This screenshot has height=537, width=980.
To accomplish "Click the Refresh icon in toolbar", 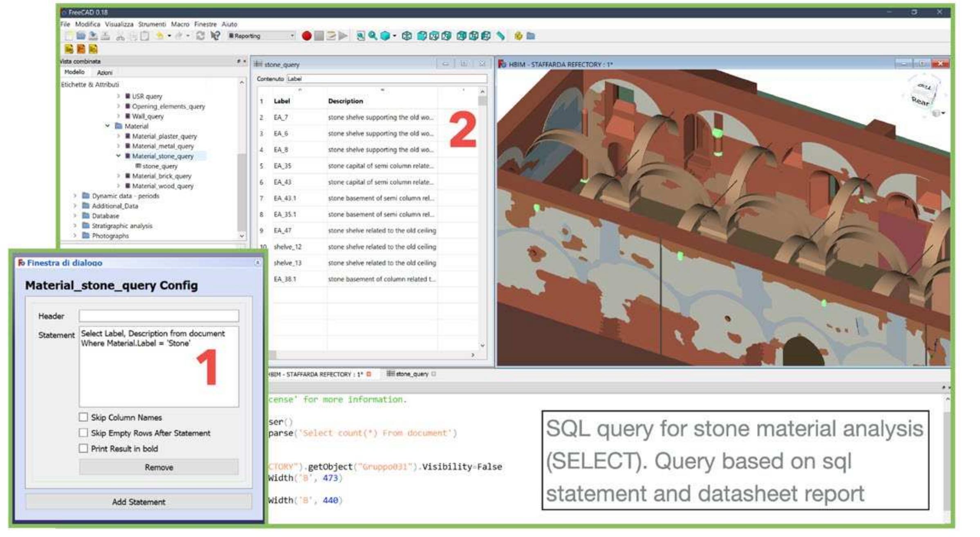I will [200, 36].
